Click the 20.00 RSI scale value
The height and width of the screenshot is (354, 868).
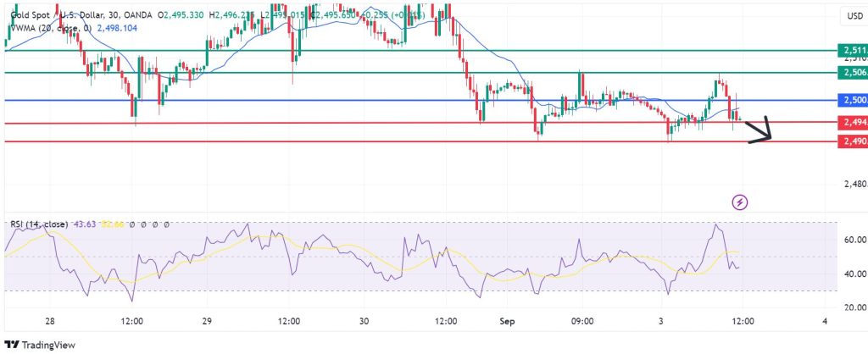pos(855,307)
